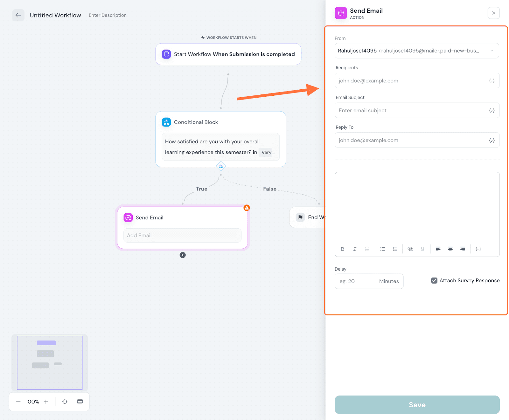Click the warning badge on Send Email node
Screen dimensions: 509x420
point(247,208)
